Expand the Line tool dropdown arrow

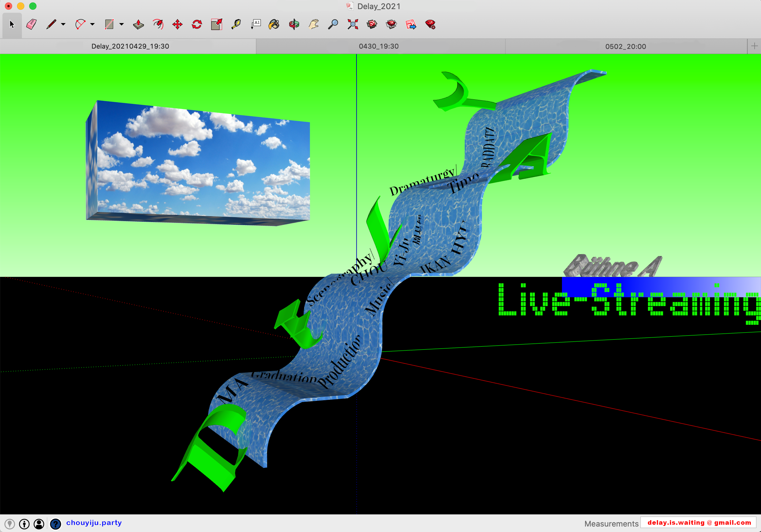63,24
